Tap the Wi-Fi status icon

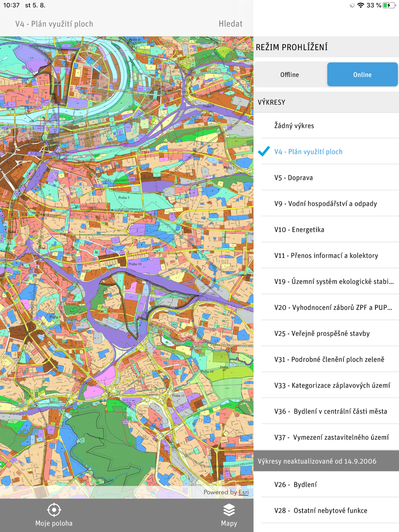[x=361, y=5]
